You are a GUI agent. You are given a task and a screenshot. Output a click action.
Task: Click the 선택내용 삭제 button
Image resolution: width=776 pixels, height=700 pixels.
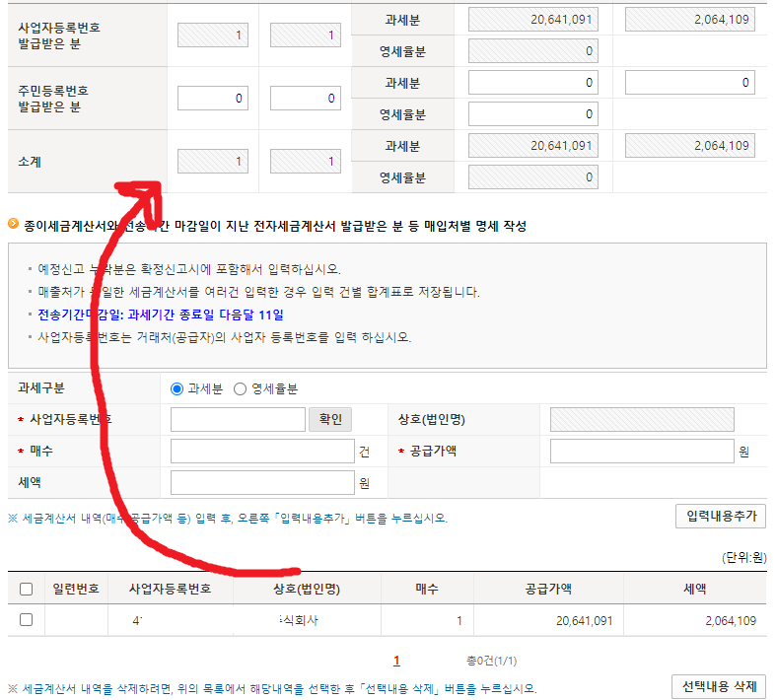[719, 686]
